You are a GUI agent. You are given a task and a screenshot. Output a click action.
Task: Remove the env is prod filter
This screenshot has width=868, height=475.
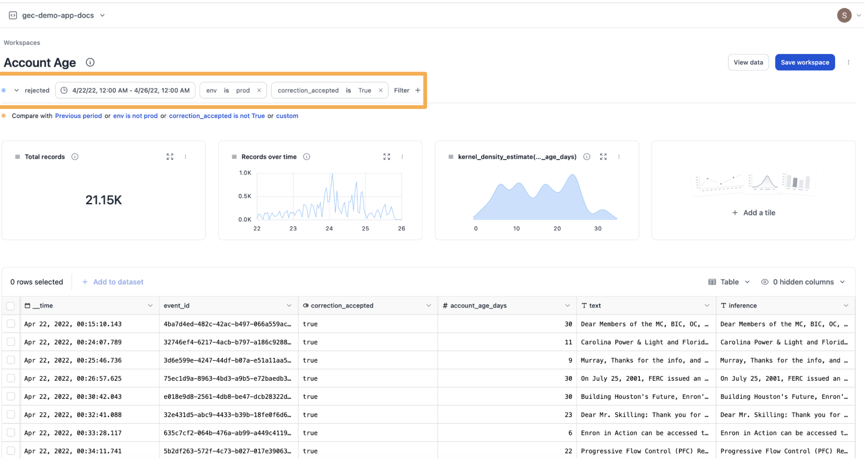(x=259, y=90)
